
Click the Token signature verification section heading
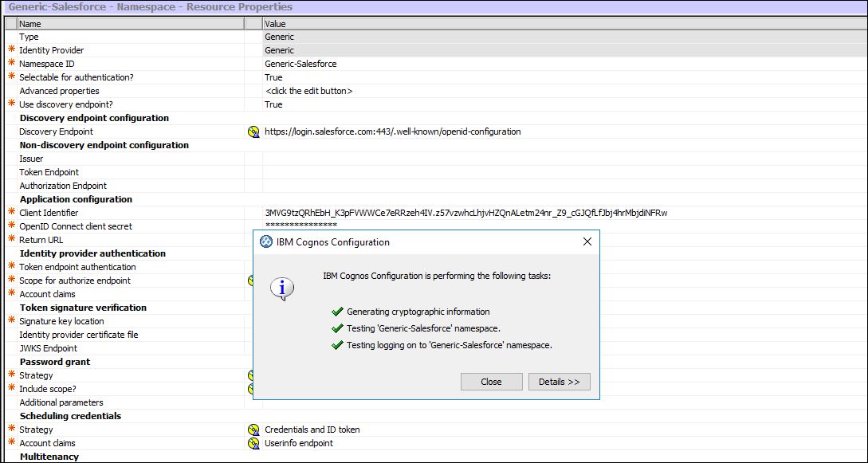[x=83, y=308]
